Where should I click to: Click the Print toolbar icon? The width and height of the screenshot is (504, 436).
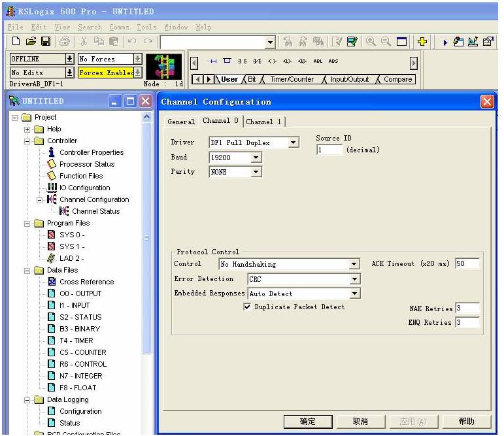click(x=65, y=41)
